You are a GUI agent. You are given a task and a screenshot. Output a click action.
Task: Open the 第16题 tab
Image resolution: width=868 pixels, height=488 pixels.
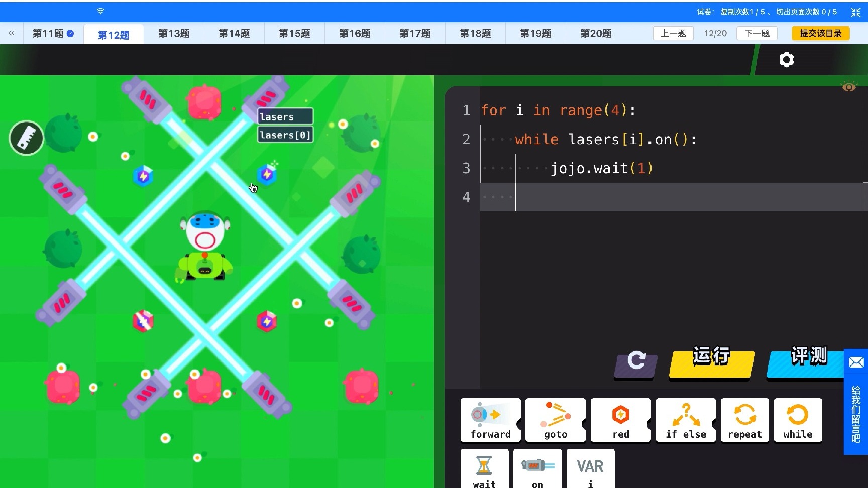pos(355,34)
